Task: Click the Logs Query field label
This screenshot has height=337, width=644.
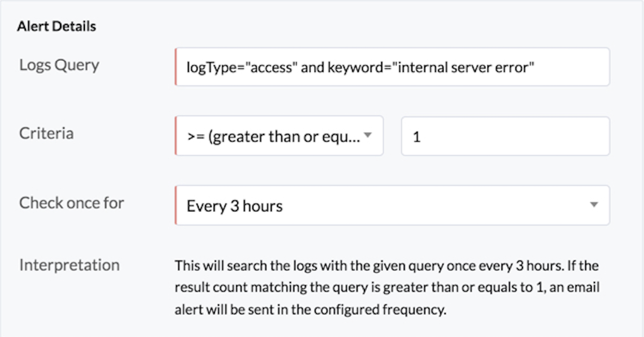Action: point(59,65)
